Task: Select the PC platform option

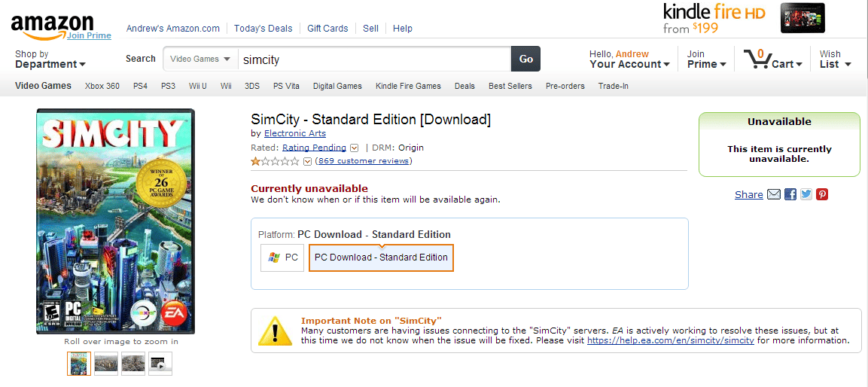Action: (x=282, y=257)
